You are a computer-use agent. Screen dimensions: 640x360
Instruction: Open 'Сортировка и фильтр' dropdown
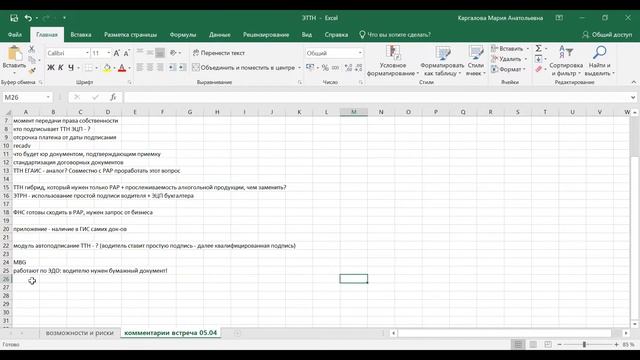tap(566, 61)
